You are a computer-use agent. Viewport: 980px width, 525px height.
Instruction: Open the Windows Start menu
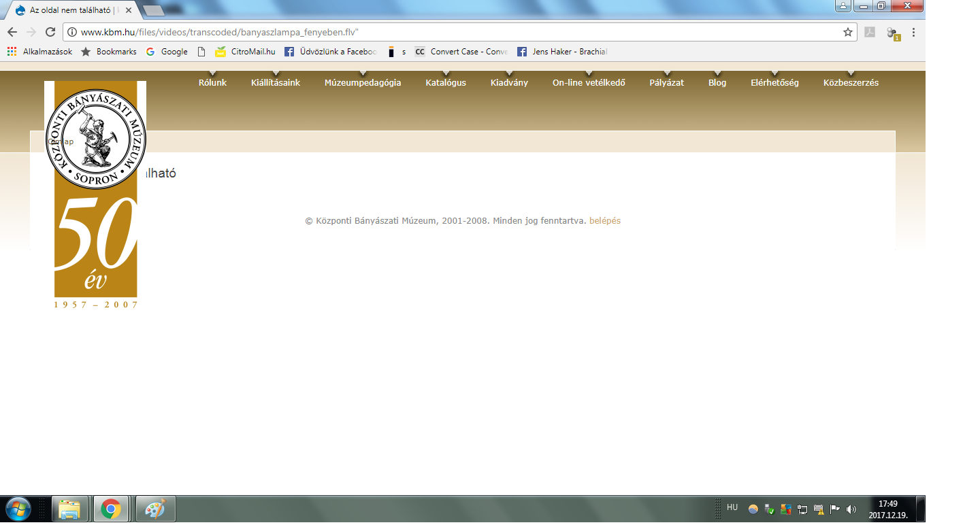[18, 509]
